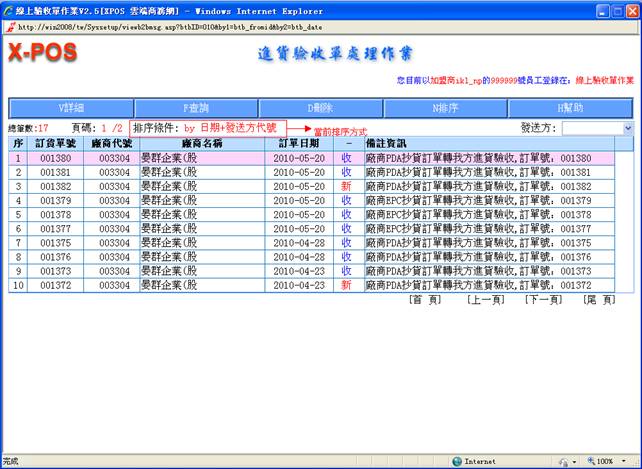
Task: Click the page icon in address bar
Action: tap(10, 27)
